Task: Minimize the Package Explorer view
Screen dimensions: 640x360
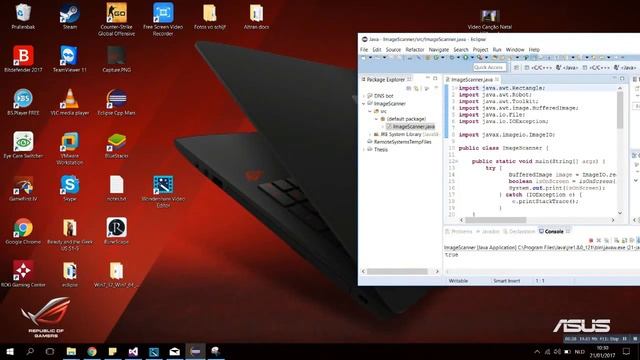Action: [428, 78]
